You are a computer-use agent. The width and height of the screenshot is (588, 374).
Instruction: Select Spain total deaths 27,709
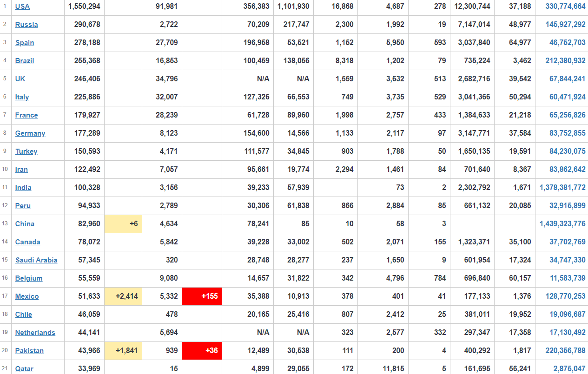[x=167, y=43]
